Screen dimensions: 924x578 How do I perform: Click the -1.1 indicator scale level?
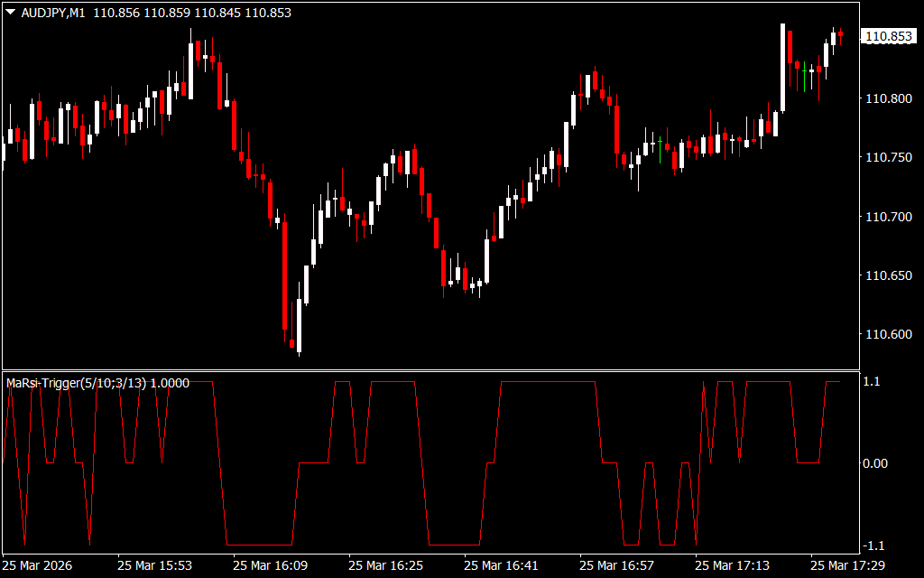[873, 545]
